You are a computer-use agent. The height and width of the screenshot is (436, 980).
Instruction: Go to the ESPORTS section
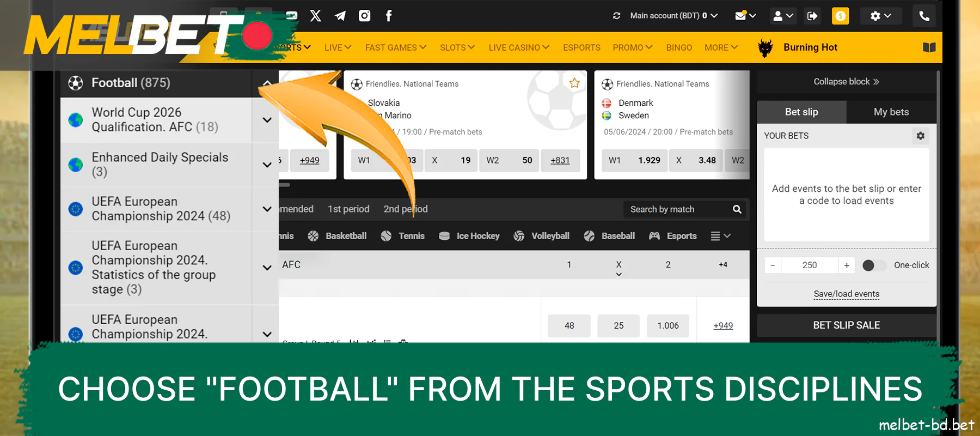coord(581,47)
